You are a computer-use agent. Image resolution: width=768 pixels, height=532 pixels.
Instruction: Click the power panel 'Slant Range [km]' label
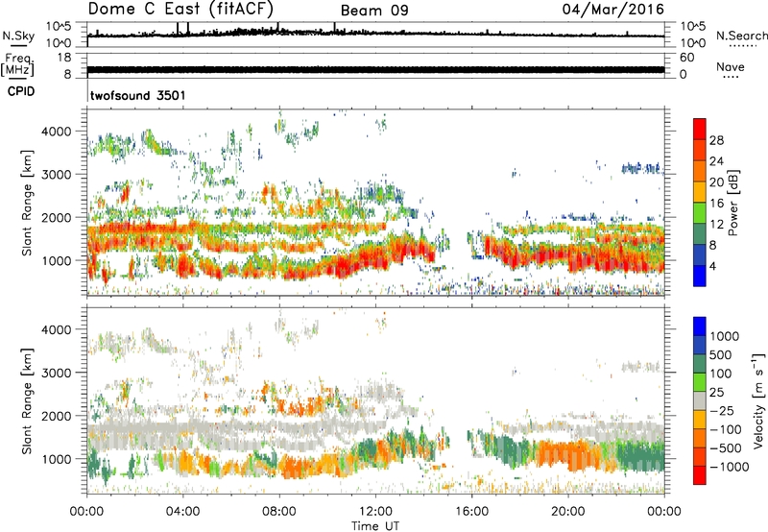(x=27, y=203)
